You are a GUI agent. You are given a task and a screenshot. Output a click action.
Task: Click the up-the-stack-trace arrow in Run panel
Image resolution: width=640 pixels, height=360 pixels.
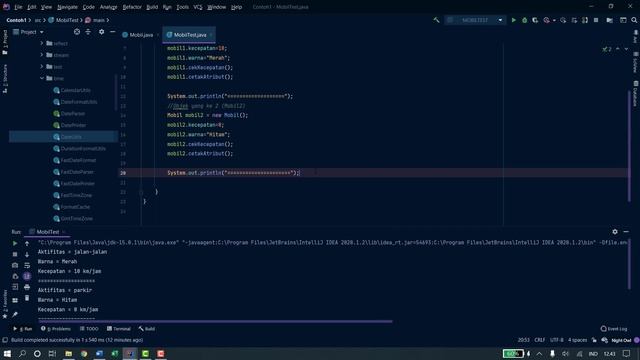27,243
